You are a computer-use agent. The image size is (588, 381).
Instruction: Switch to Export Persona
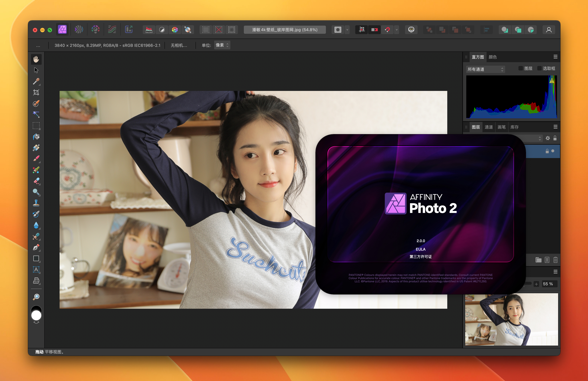point(129,30)
